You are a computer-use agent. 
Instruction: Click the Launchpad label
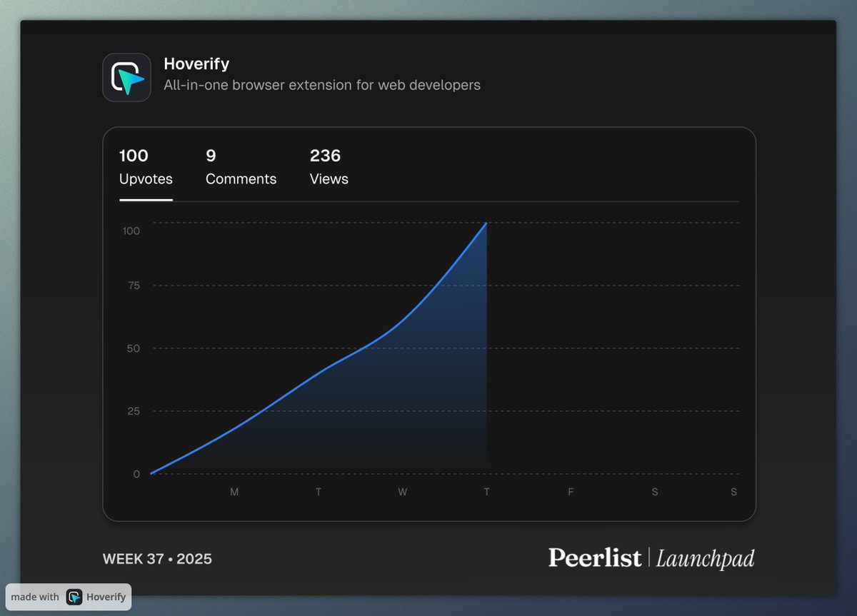[705, 559]
